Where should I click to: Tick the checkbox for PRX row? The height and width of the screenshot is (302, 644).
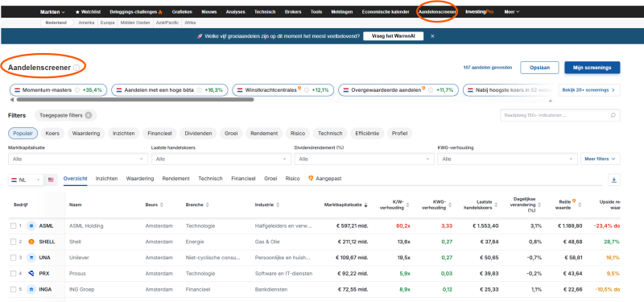coord(14,273)
